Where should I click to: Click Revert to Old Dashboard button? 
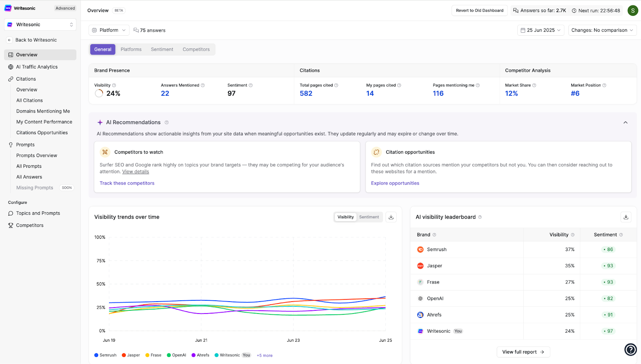point(480,10)
